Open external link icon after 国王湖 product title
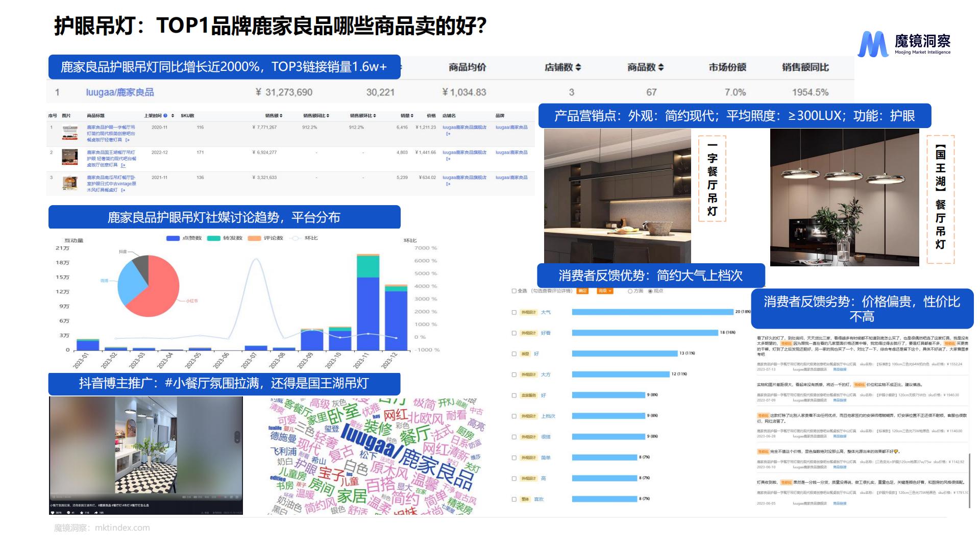 [x=124, y=165]
